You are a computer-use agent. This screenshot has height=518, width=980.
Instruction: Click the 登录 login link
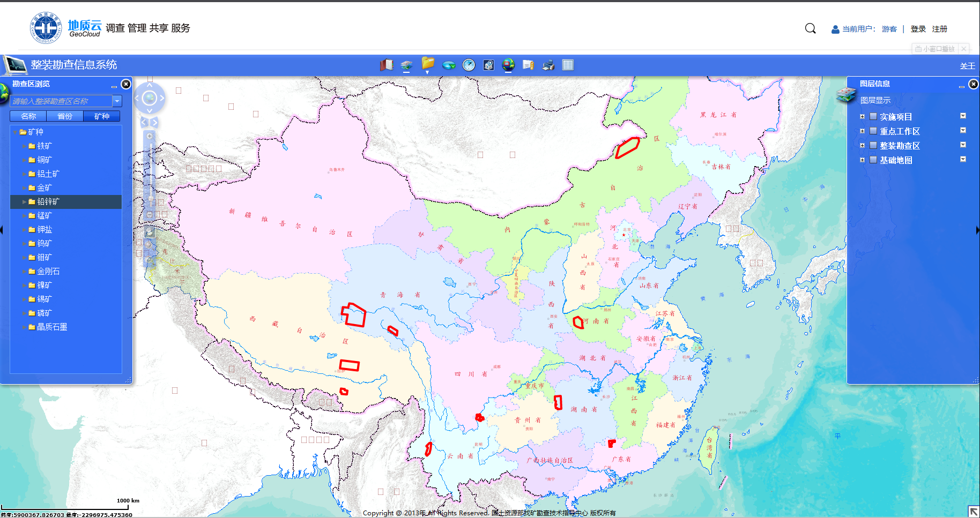click(918, 29)
